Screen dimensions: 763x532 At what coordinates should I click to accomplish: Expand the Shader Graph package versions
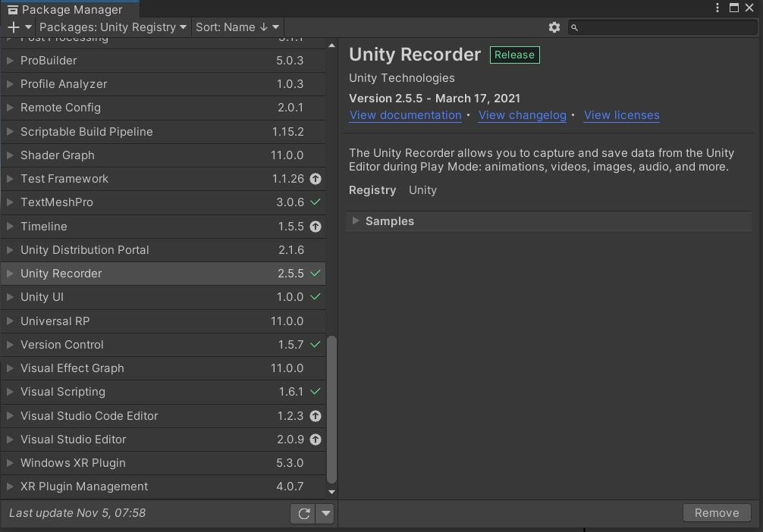click(x=10, y=155)
